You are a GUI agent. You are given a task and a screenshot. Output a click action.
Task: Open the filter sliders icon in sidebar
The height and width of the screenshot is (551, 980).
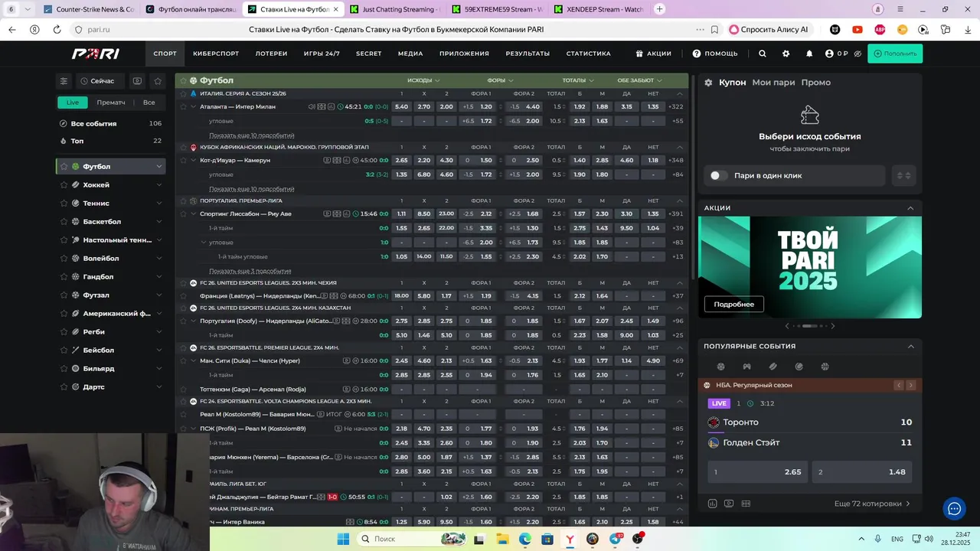(64, 80)
